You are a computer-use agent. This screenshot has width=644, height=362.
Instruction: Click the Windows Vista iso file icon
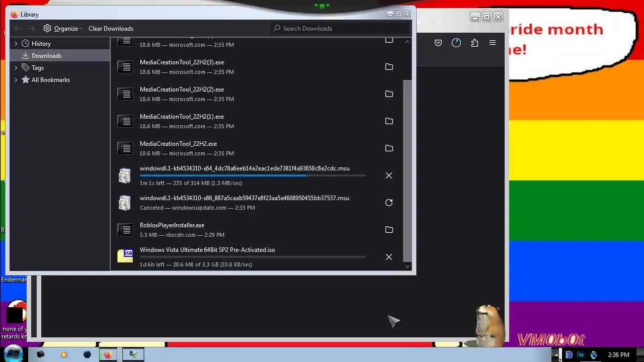pyautogui.click(x=125, y=256)
